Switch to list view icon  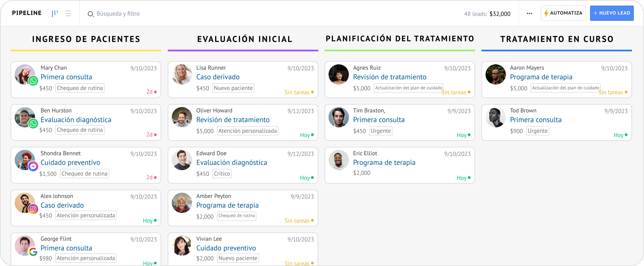(68, 14)
